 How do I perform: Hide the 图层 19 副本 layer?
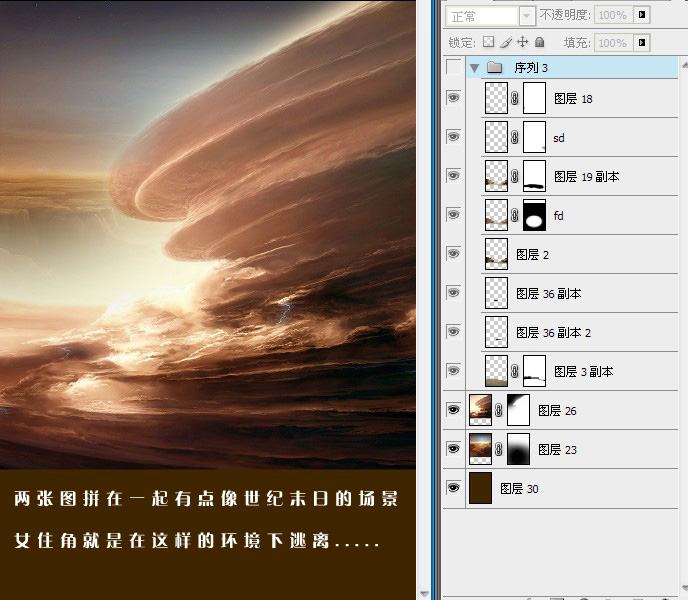coord(453,176)
